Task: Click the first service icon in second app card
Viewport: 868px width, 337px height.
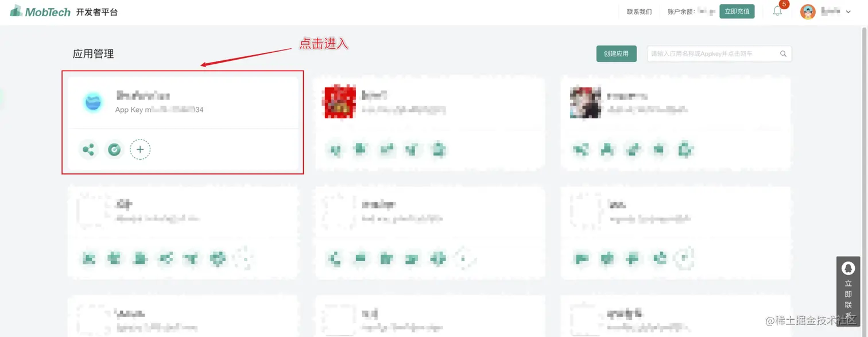Action: click(335, 150)
